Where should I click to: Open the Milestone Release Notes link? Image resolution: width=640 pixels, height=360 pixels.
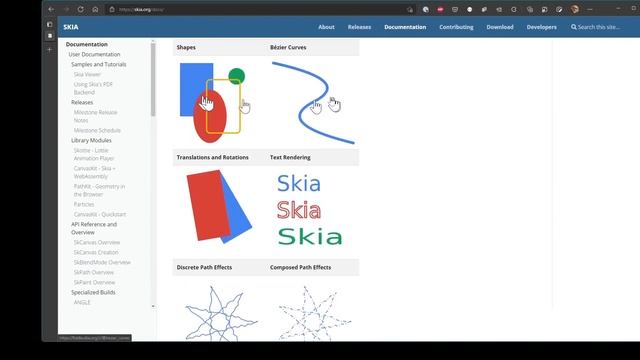pyautogui.click(x=95, y=116)
